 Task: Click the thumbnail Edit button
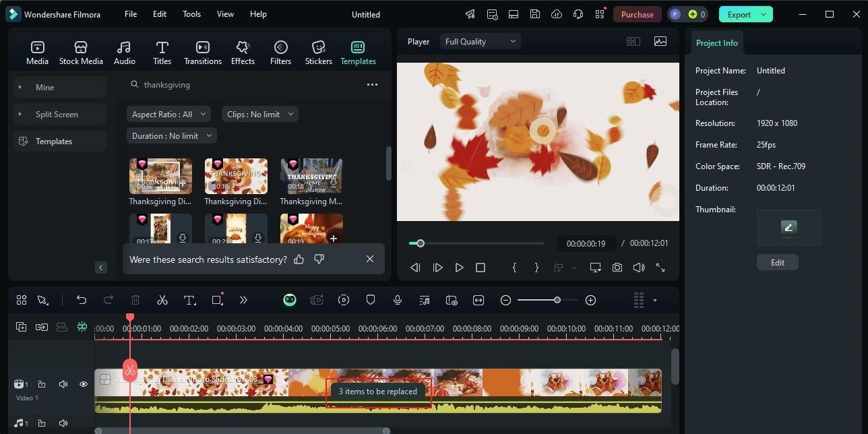click(778, 263)
